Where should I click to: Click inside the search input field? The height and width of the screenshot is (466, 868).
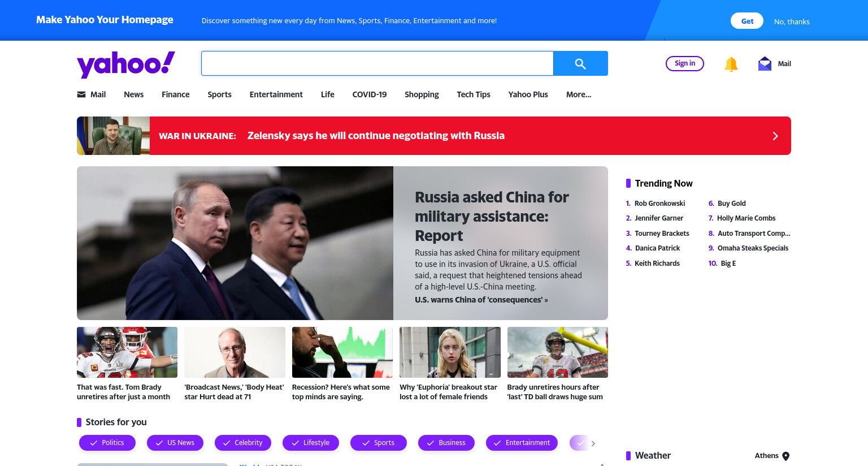pyautogui.click(x=377, y=63)
